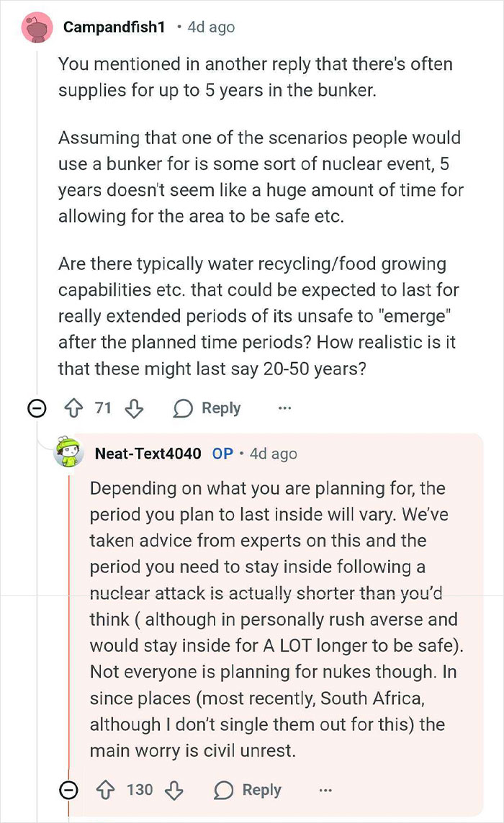Collapse Neat-Text4040's reply thread
This screenshot has height=823, width=504.
68,790
